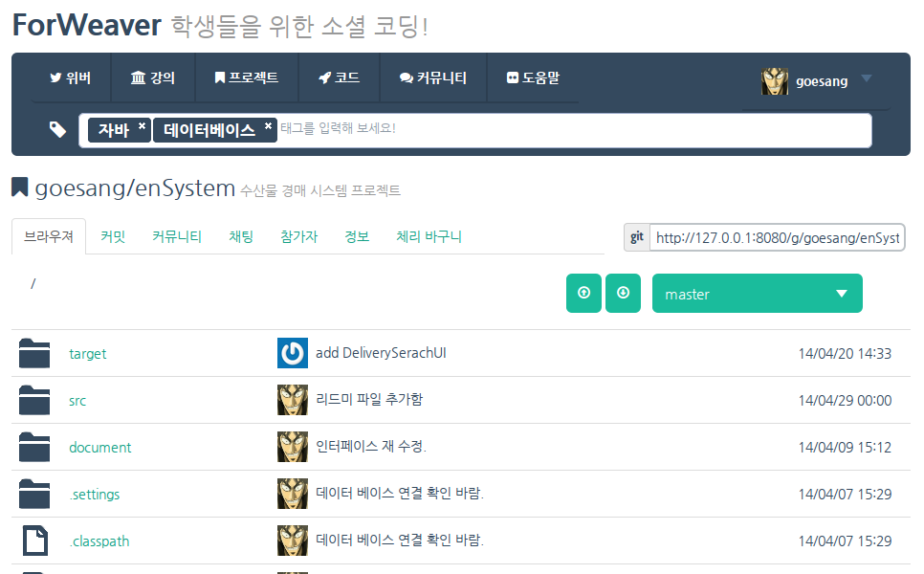
Task: Click the bookmark icon next to goesang/enSystem
Action: 20,188
